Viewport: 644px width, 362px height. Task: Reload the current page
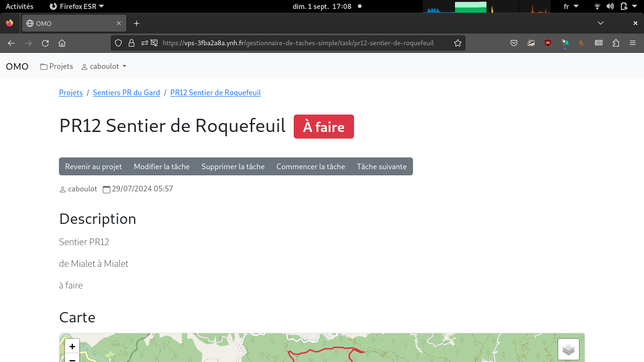pos(45,43)
